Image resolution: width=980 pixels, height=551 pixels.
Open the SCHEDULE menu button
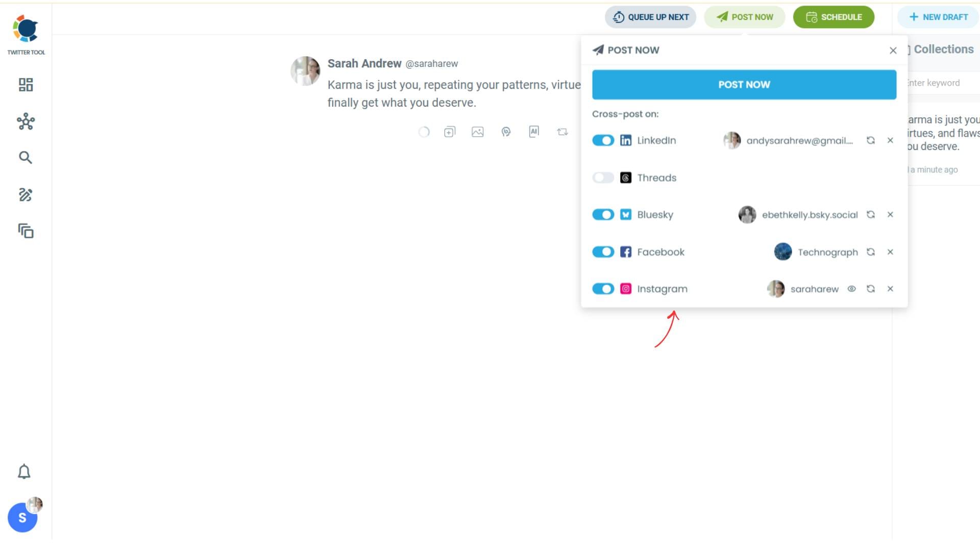click(x=834, y=17)
